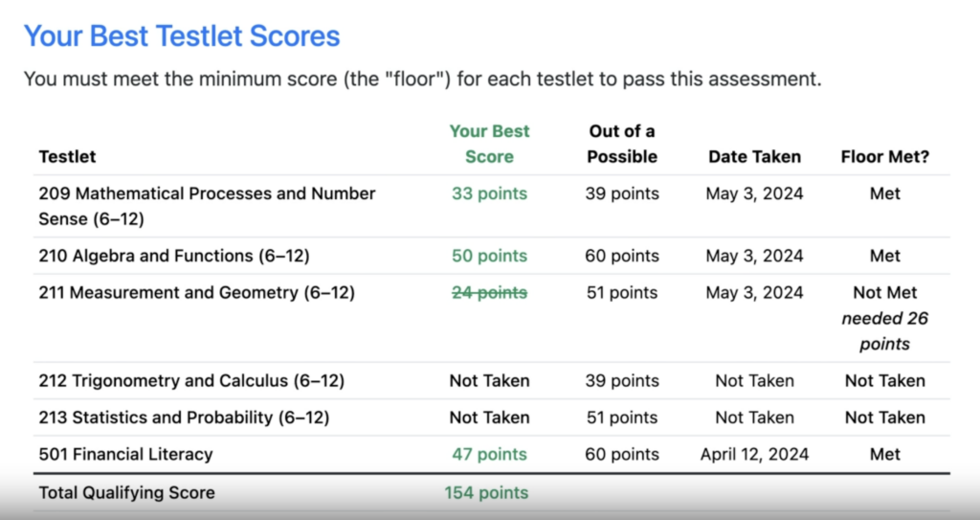Click the "Testlet" column header
The image size is (980, 520).
point(67,156)
